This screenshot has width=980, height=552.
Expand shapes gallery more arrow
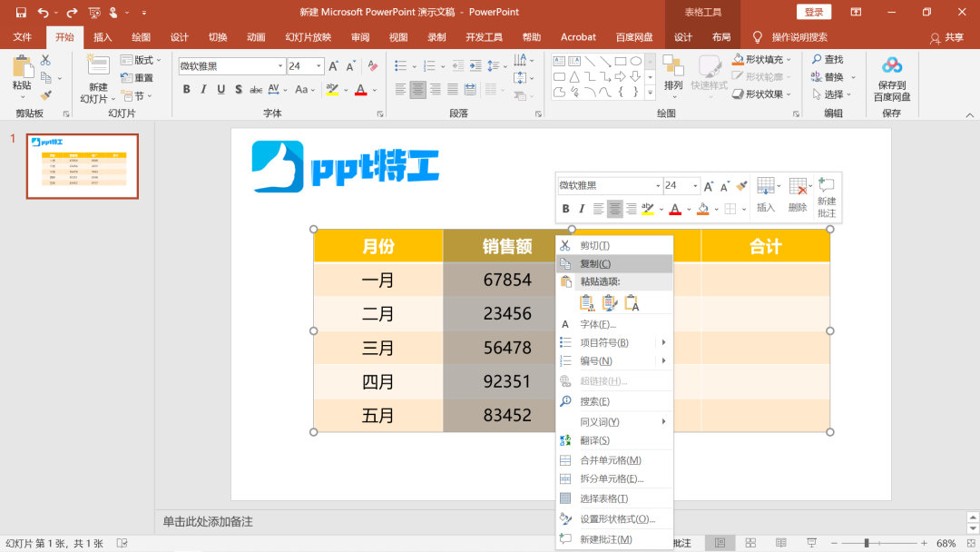point(650,93)
